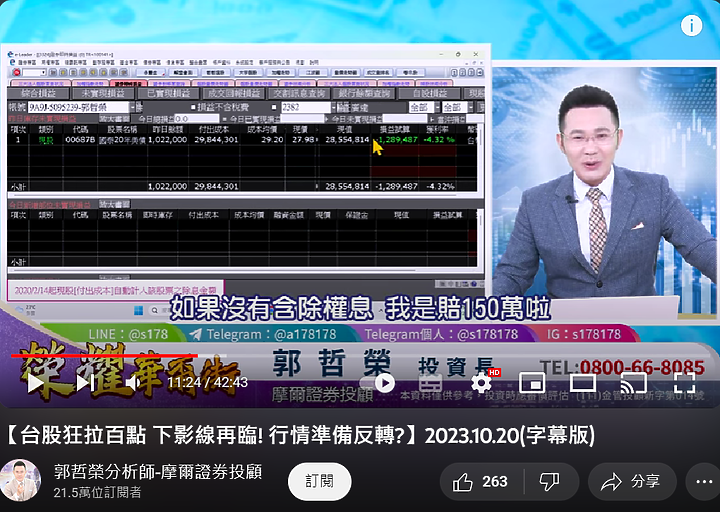
Task: Turn on subtitles with the captions icon
Action: (x=430, y=383)
